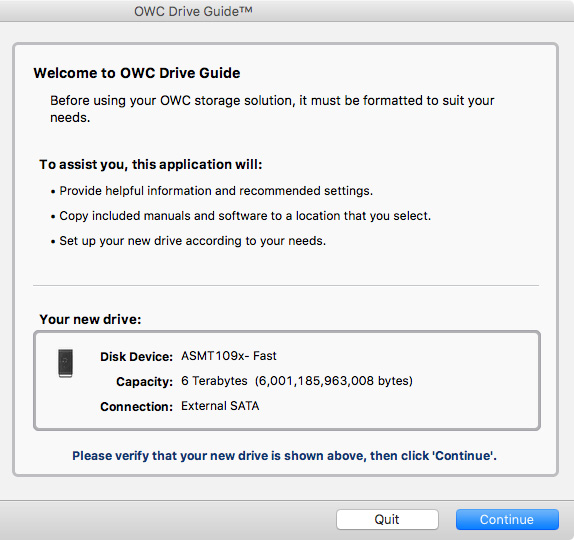Click the blue 'Please verify' instruction text
The width and height of the screenshot is (574, 540).
(284, 455)
